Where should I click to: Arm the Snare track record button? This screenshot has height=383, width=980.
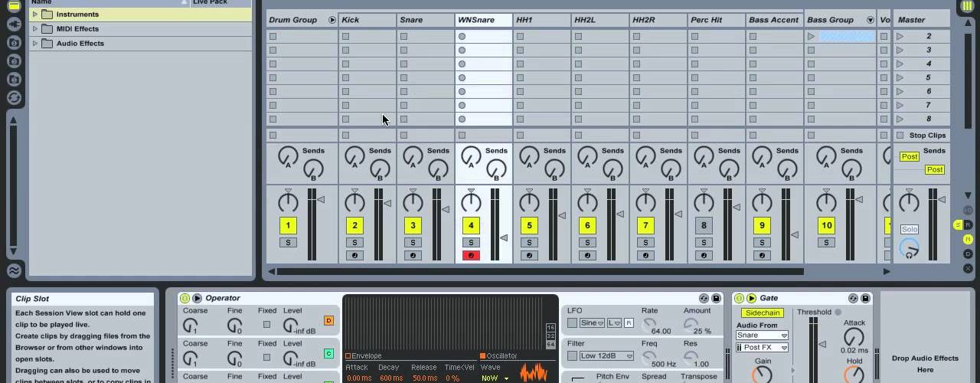click(x=413, y=255)
